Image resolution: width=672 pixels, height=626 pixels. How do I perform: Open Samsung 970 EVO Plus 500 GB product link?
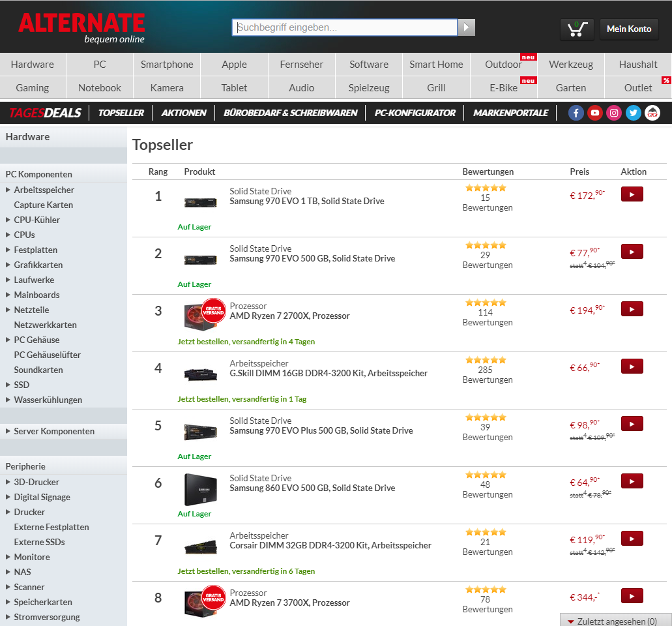pyautogui.click(x=321, y=430)
